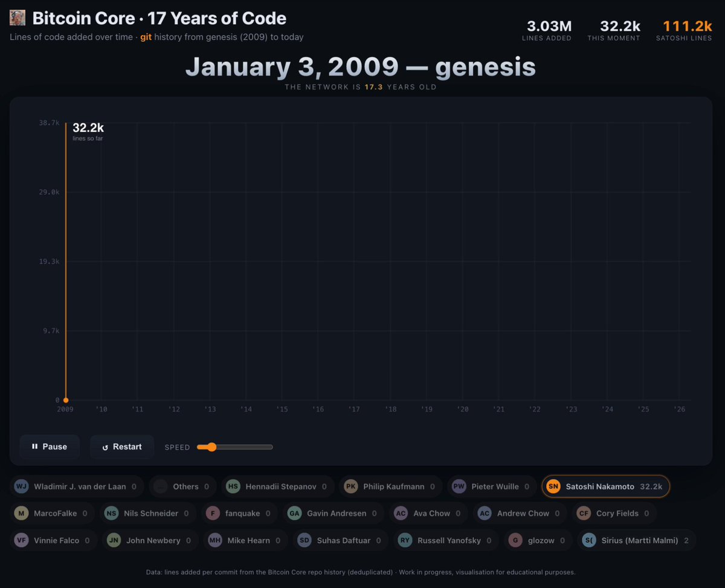Click the RY avatar for Russell Yanofsky

(x=405, y=540)
